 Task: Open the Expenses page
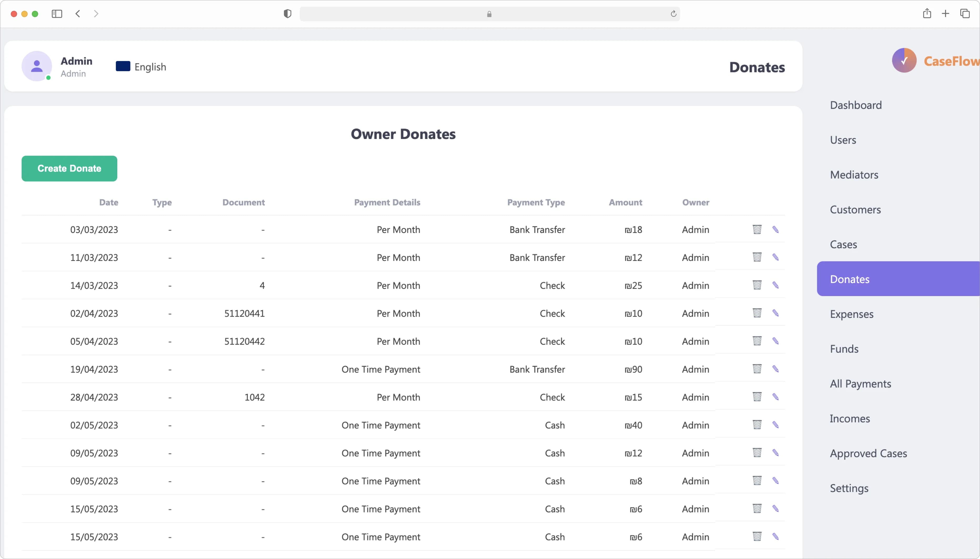tap(851, 315)
